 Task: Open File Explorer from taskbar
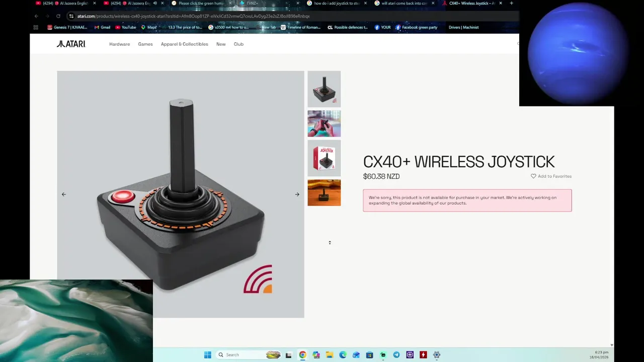[x=330, y=355]
